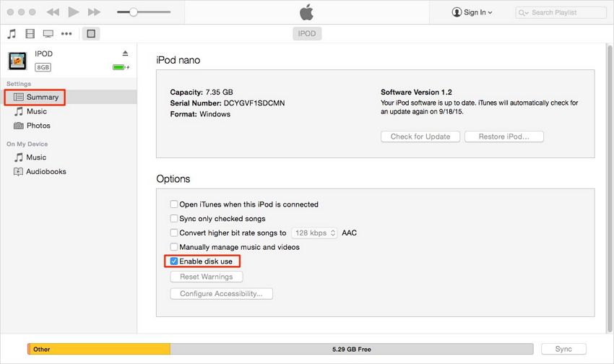The height and width of the screenshot is (364, 614).
Task: Eject the iPod with eject icon
Action: click(x=125, y=53)
